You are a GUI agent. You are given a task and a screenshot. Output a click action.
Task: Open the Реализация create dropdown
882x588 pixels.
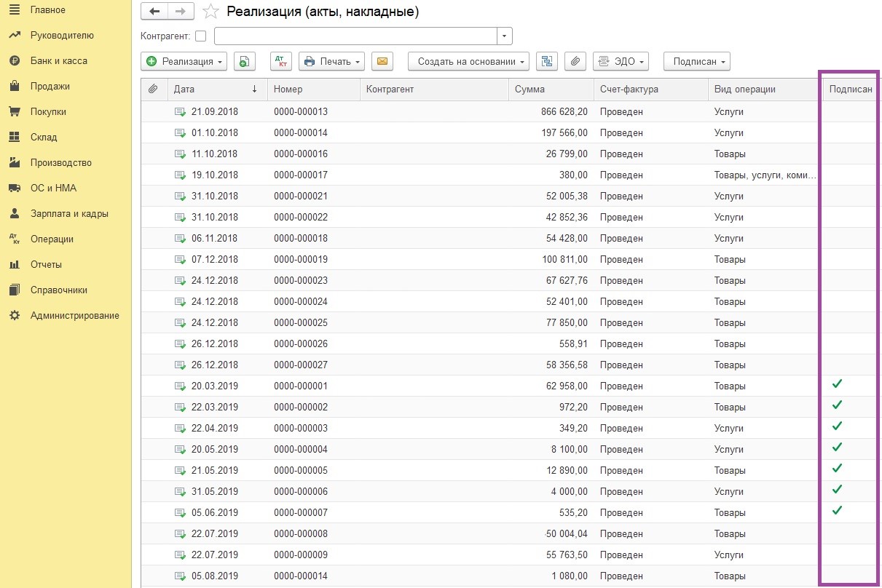[x=184, y=62]
